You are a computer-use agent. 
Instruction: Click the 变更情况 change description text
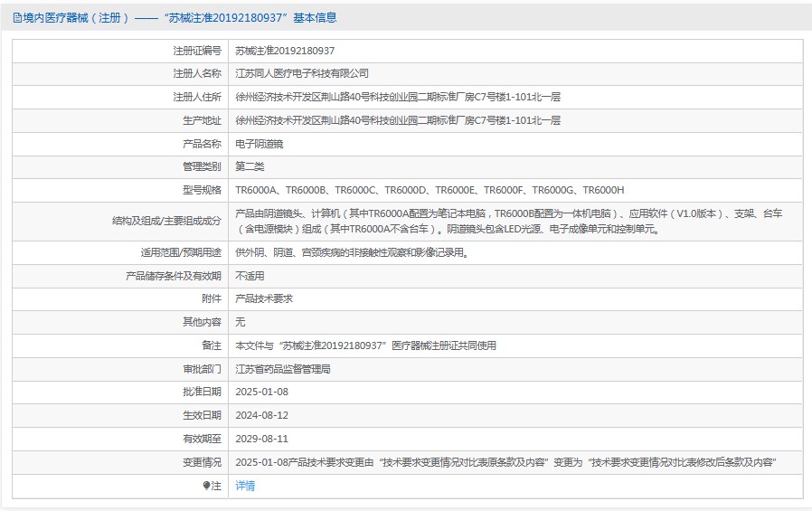(506, 462)
